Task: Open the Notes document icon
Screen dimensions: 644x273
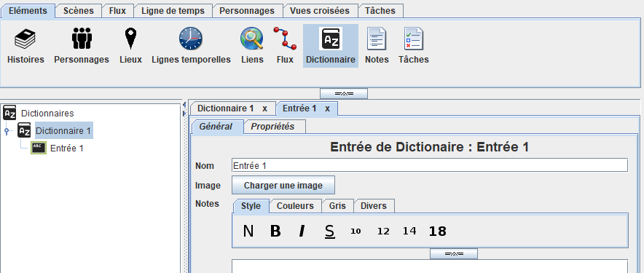Action: pos(376,39)
